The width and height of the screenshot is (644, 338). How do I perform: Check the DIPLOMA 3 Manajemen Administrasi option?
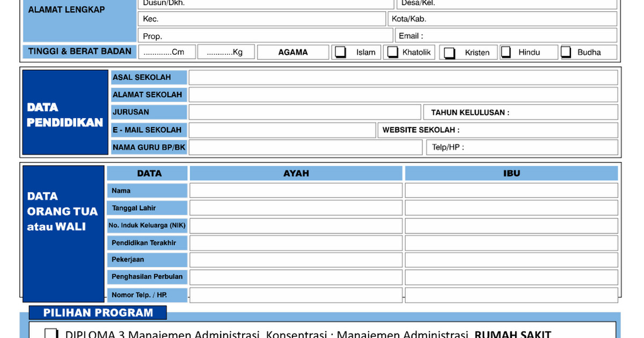point(51,333)
